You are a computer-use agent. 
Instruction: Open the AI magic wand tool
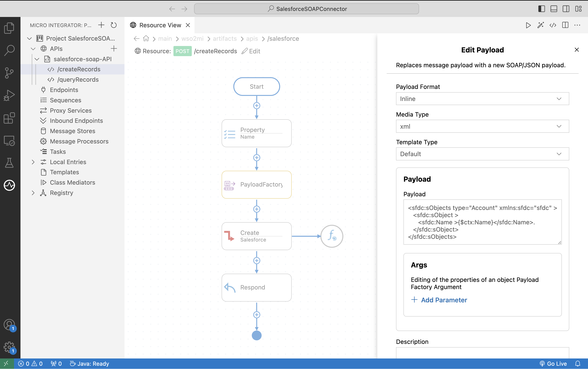tap(540, 25)
